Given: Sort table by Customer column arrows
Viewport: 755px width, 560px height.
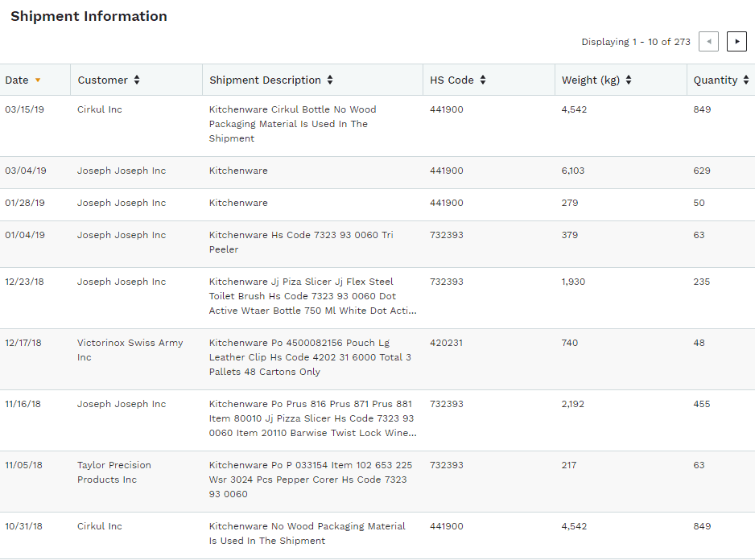Looking at the screenshot, I should click(137, 80).
